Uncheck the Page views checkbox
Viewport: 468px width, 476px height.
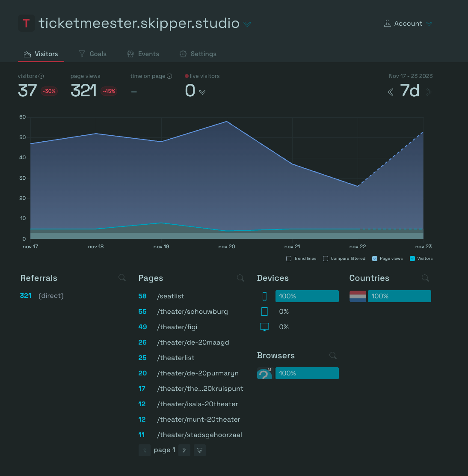point(375,259)
